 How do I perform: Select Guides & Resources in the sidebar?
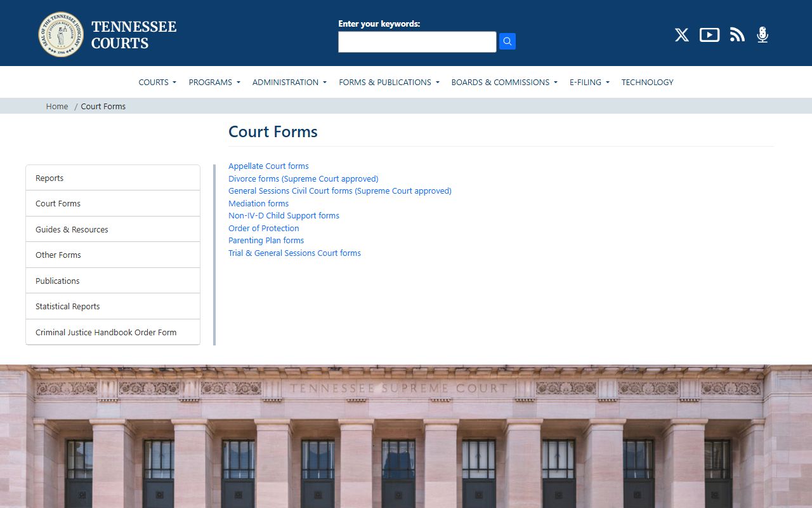(113, 229)
